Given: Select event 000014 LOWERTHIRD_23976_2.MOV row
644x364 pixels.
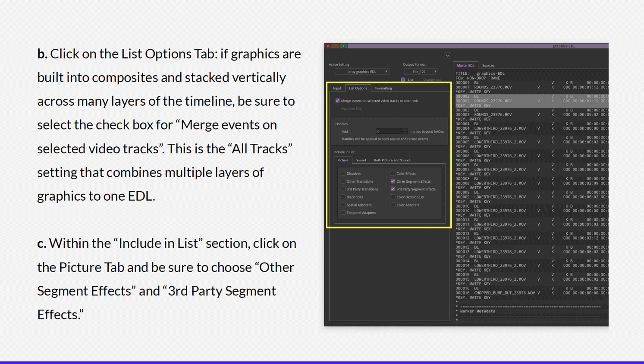Looking at the screenshot, I should coord(532,266).
